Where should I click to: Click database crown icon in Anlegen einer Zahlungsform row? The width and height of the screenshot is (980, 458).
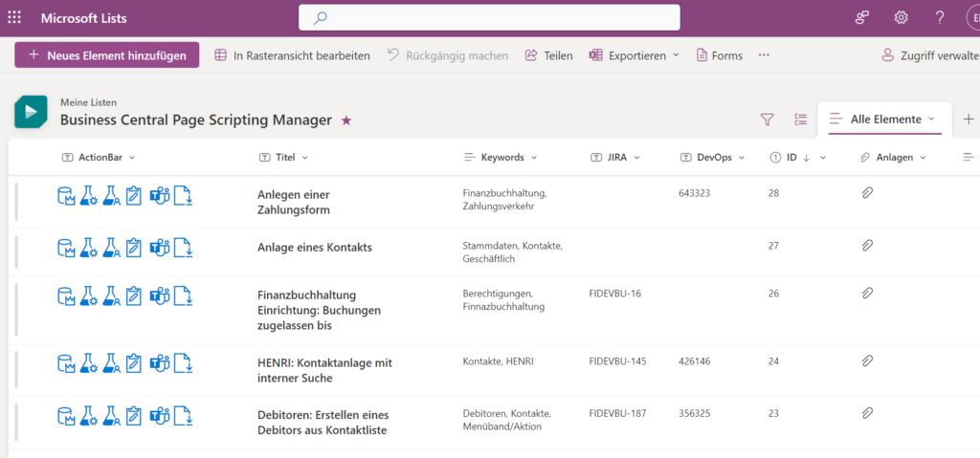[66, 196]
